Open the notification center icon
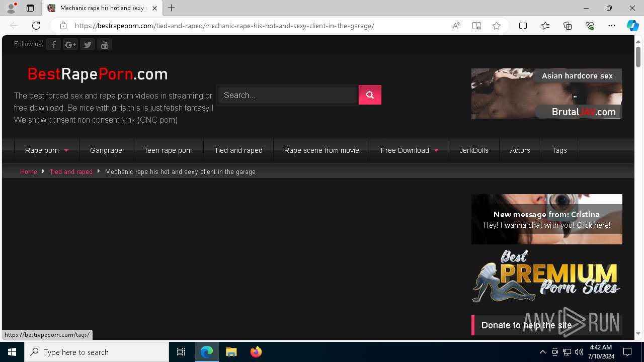Image resolution: width=644 pixels, height=362 pixels. (627, 352)
